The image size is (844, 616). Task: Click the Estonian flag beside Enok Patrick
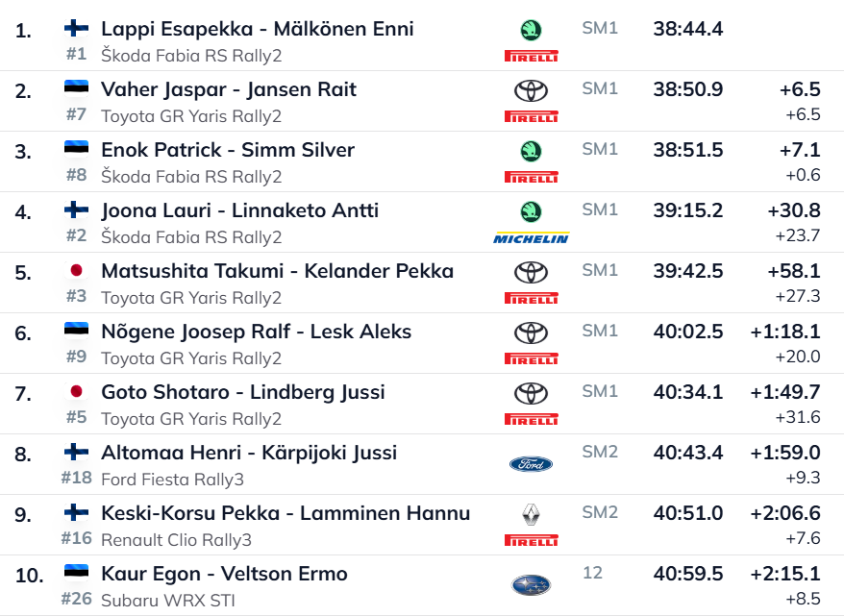coord(76,149)
